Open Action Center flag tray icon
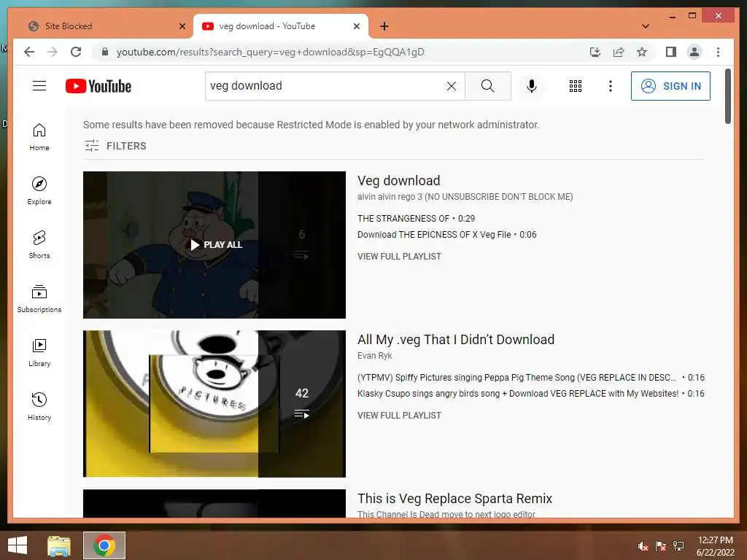 point(660,546)
